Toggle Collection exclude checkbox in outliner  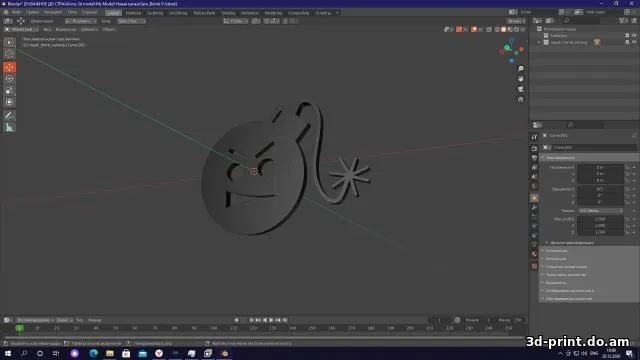click(627, 36)
